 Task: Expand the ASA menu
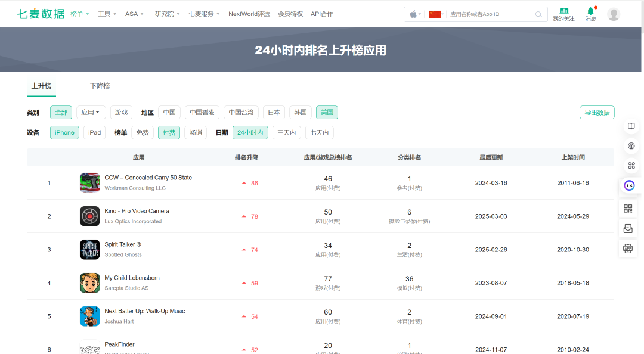click(134, 14)
